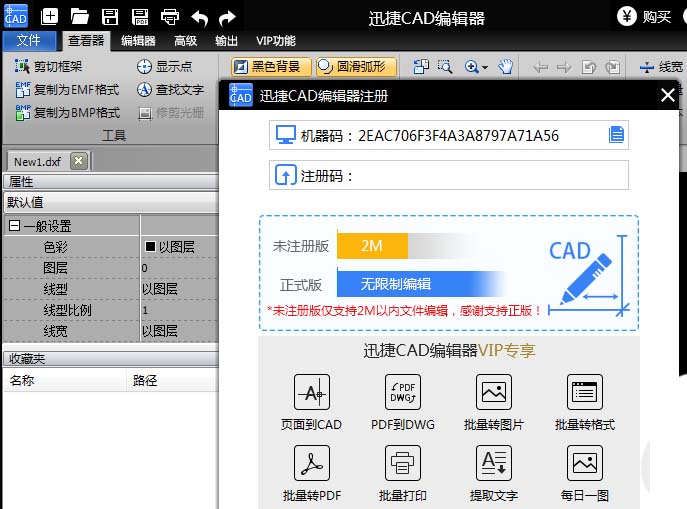The height and width of the screenshot is (509, 687).
Task: Copy the machine code with document icon
Action: (x=616, y=135)
